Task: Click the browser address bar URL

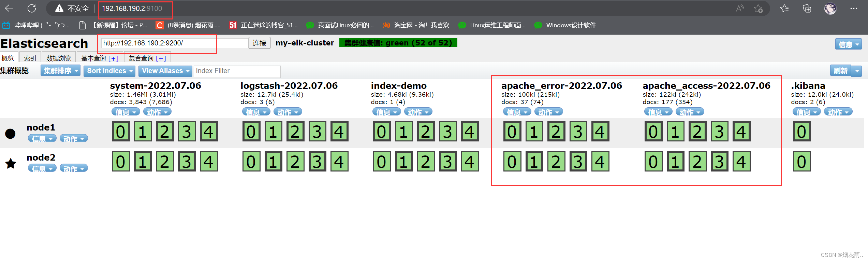Action: (132, 8)
